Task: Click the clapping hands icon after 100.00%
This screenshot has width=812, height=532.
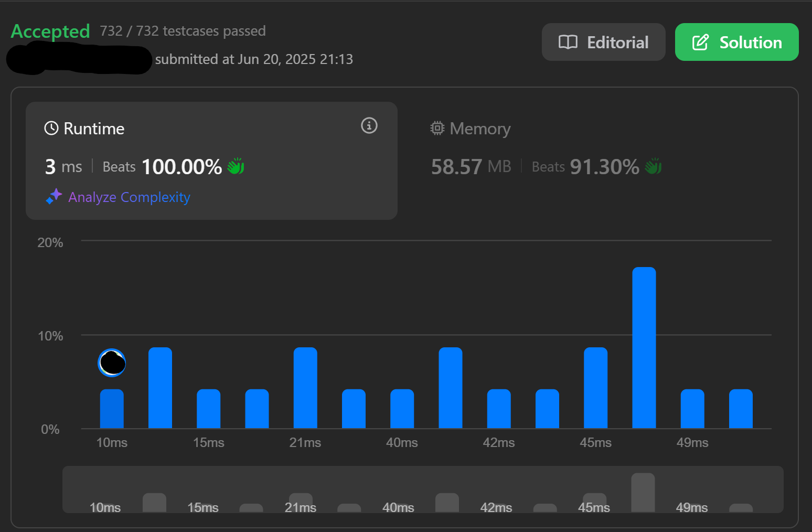Action: point(236,166)
